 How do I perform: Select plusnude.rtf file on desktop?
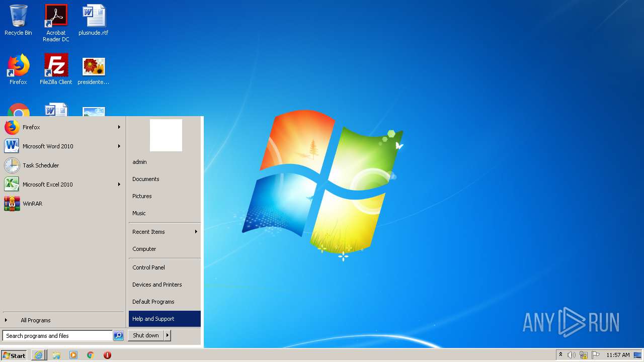point(94,20)
